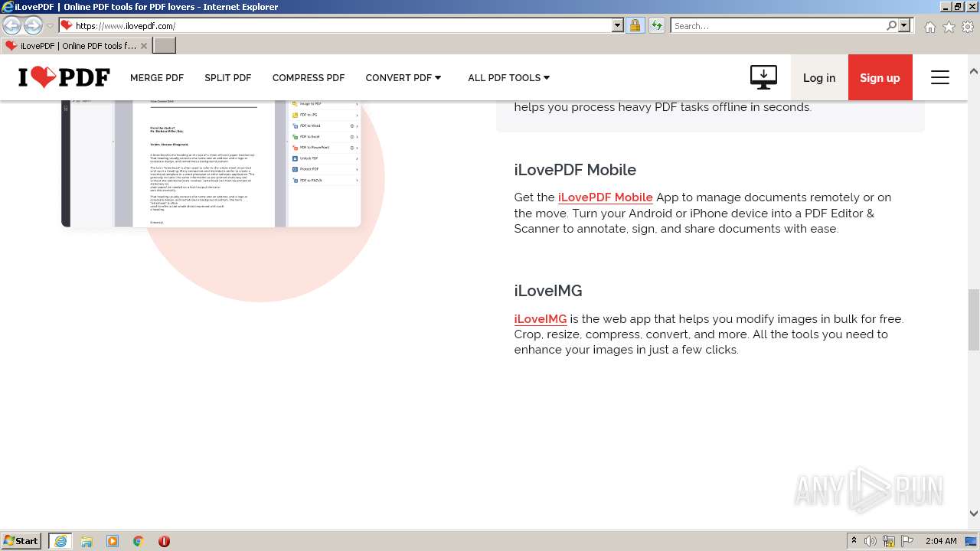This screenshot has width=980, height=551.
Task: Click the red Opera taskbar icon
Action: click(164, 541)
